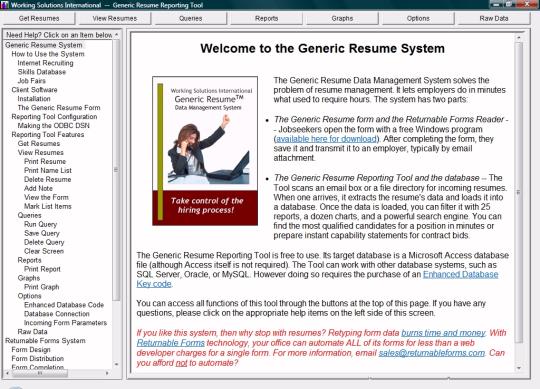Open 'Print Resume' help item
Image resolution: width=540 pixels, height=389 pixels.
[45, 161]
